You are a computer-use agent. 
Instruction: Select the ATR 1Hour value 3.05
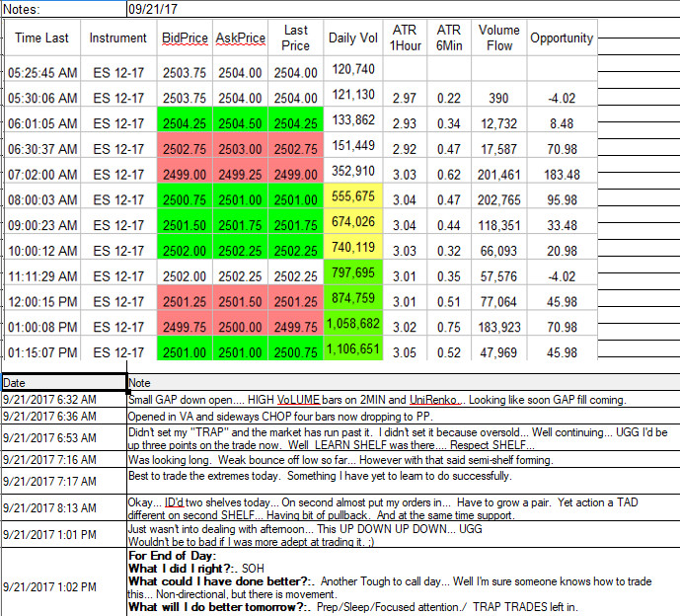coord(405,348)
